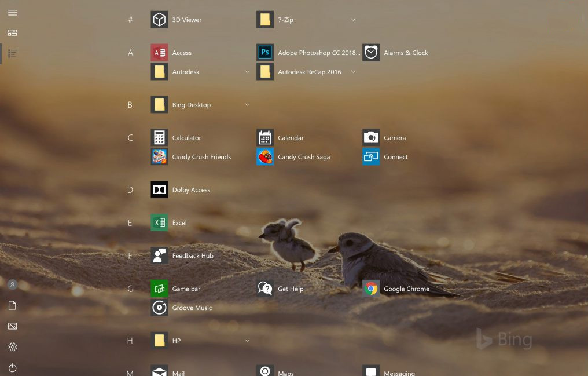Click the HP folder icon
The height and width of the screenshot is (376, 588).
click(x=159, y=341)
